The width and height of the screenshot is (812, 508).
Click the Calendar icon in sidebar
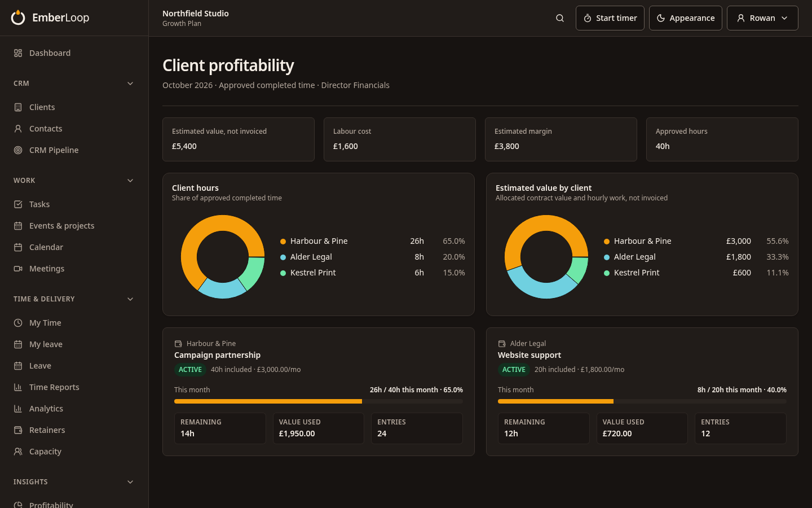pyautogui.click(x=18, y=247)
